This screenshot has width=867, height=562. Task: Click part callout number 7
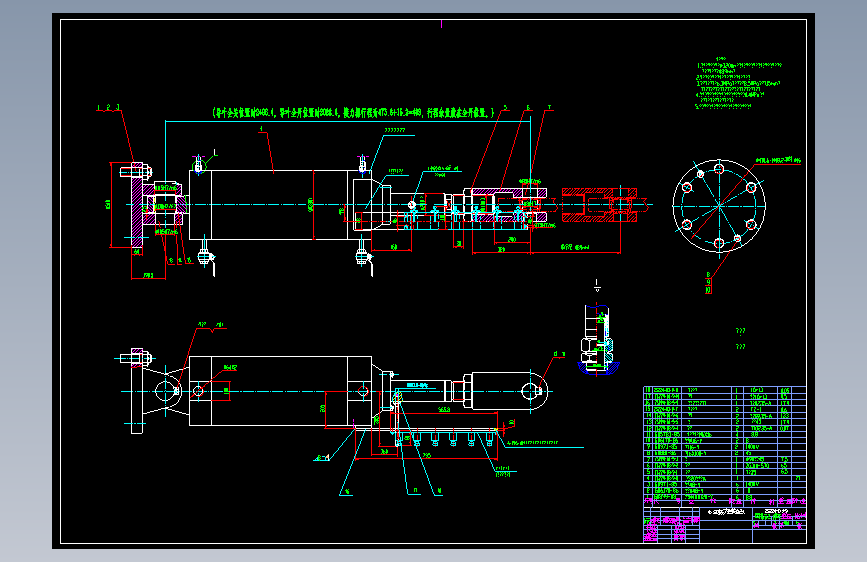coord(550,108)
